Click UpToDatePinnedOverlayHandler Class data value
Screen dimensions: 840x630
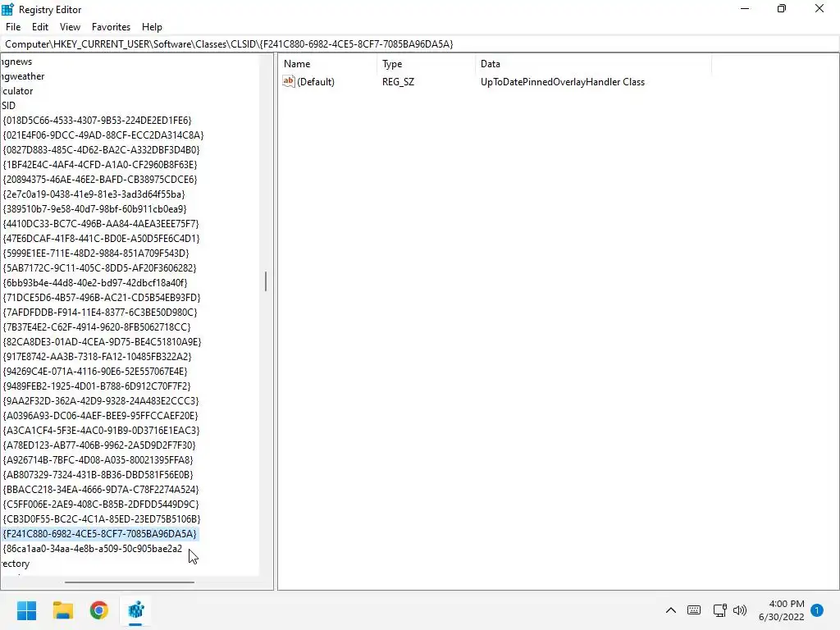pyautogui.click(x=563, y=82)
